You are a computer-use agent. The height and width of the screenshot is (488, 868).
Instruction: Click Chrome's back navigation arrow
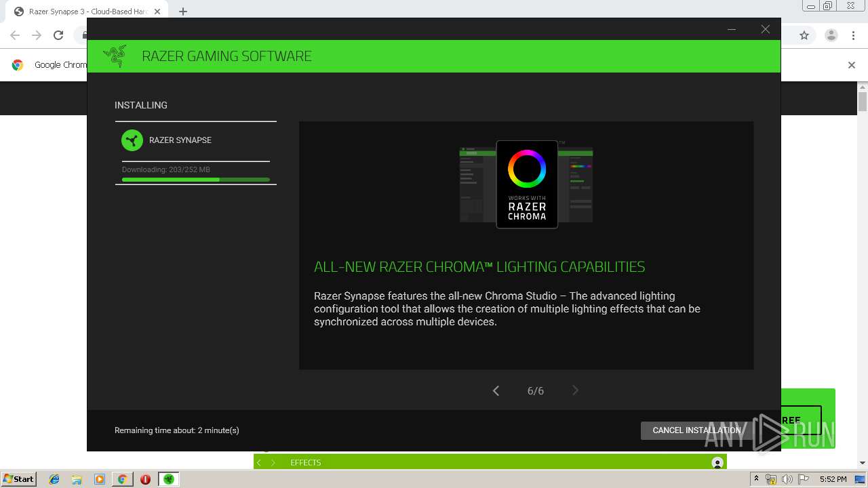15,35
